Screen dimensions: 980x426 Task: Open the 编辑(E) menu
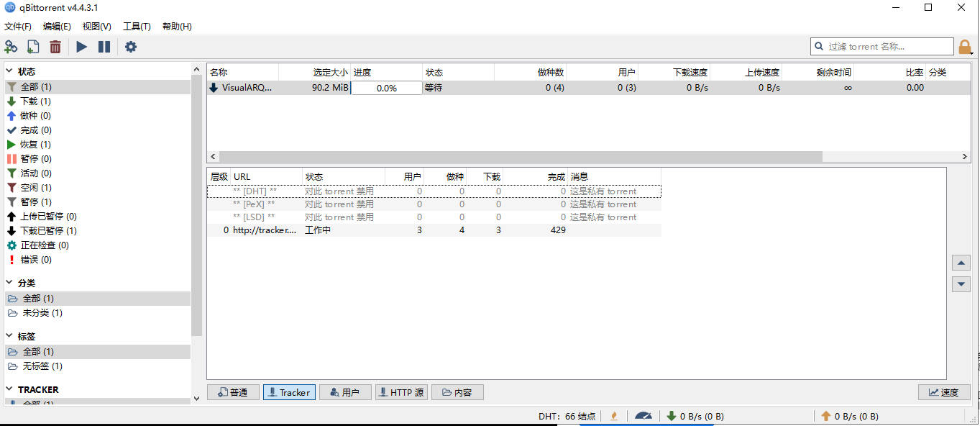coord(57,26)
